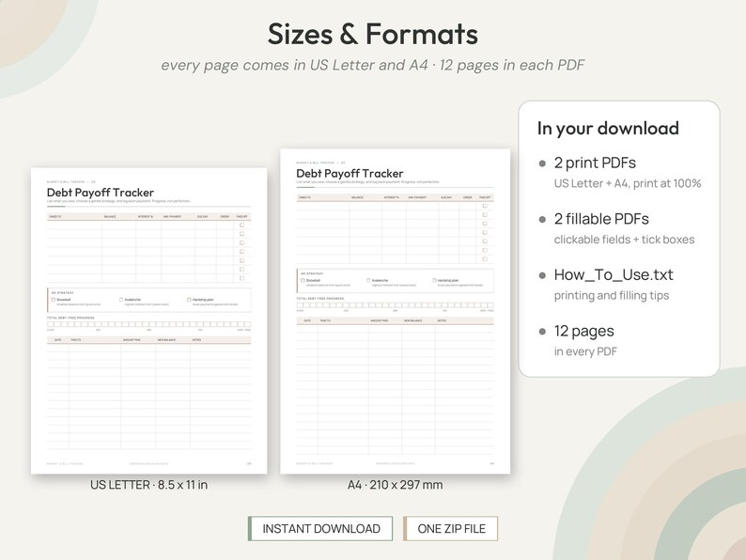
Task: Click the 'Debt Payoff Tracker' title on US Letter page
Action: (x=101, y=193)
